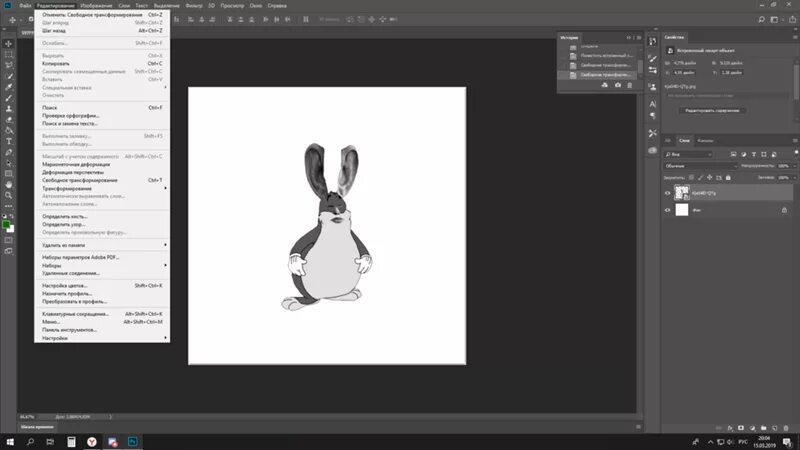Click the green foreground color swatch
Screen dimensions: 800x450
[6, 224]
